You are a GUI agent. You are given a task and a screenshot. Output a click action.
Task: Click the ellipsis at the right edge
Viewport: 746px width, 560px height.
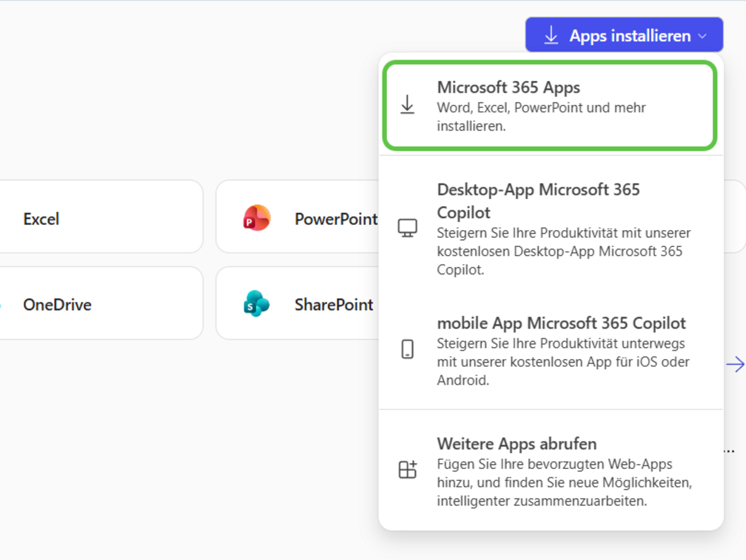[729, 451]
